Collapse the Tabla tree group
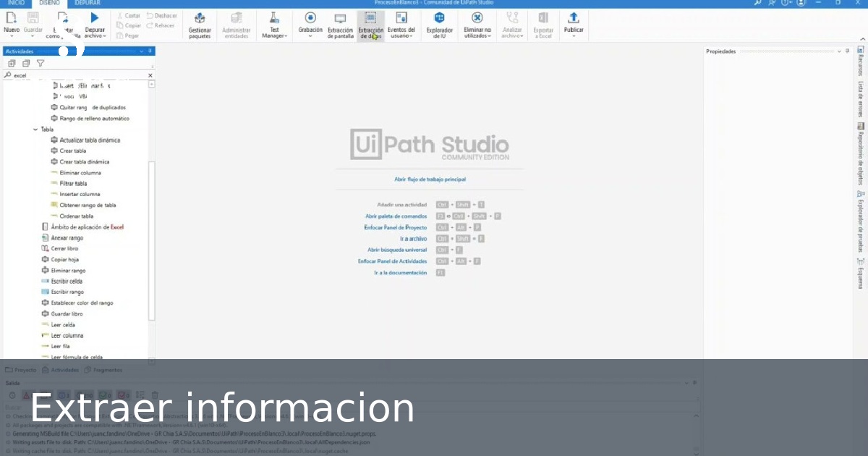868x456 pixels. pyautogui.click(x=35, y=130)
